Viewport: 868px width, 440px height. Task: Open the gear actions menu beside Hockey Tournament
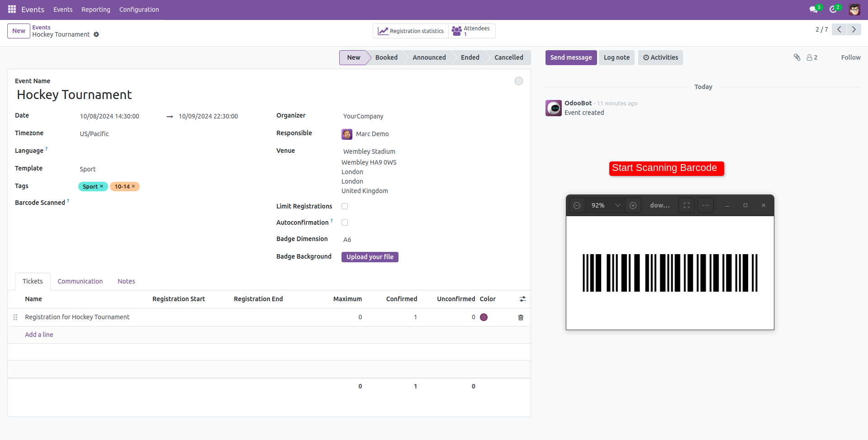(x=96, y=34)
